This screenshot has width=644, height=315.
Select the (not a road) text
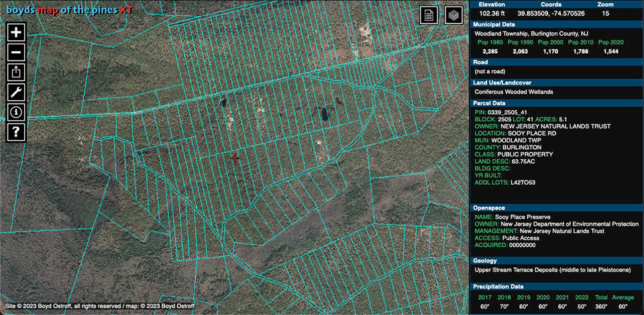point(490,72)
